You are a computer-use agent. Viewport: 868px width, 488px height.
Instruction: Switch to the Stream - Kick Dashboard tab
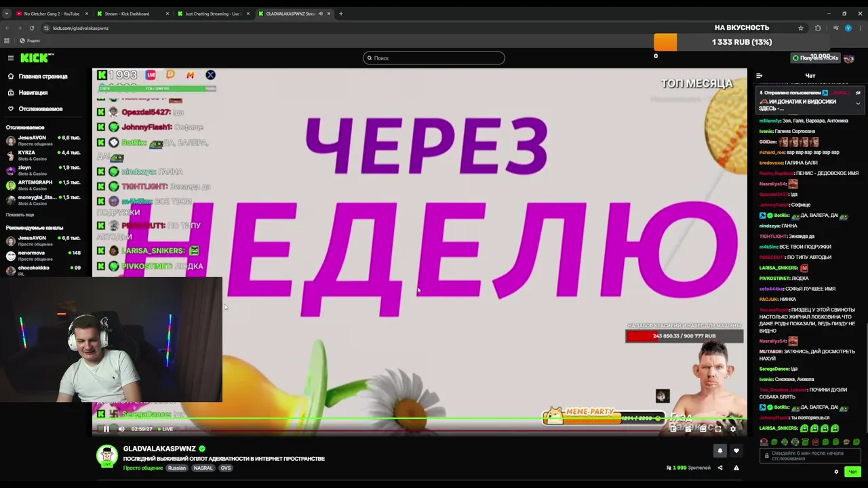pos(132,14)
